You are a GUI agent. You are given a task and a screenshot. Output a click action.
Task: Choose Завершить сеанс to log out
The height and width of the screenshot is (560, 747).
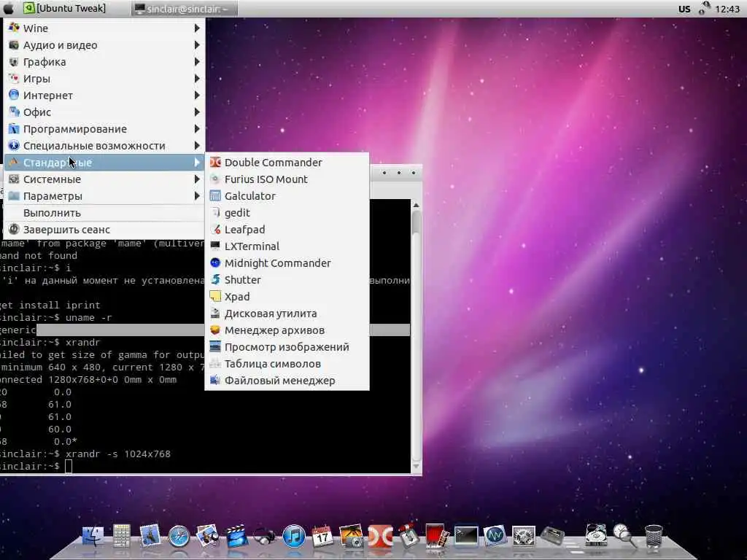pyautogui.click(x=104, y=230)
